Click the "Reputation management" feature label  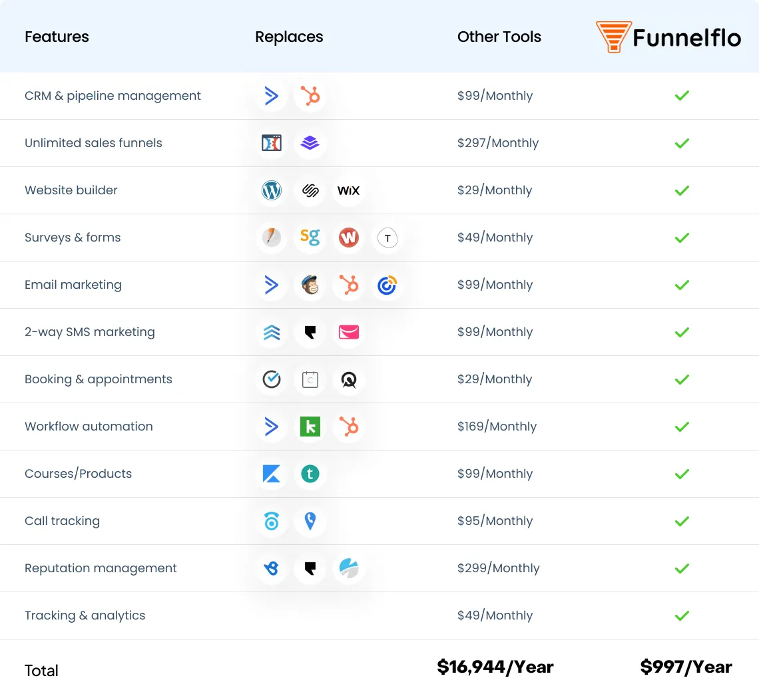[101, 568]
